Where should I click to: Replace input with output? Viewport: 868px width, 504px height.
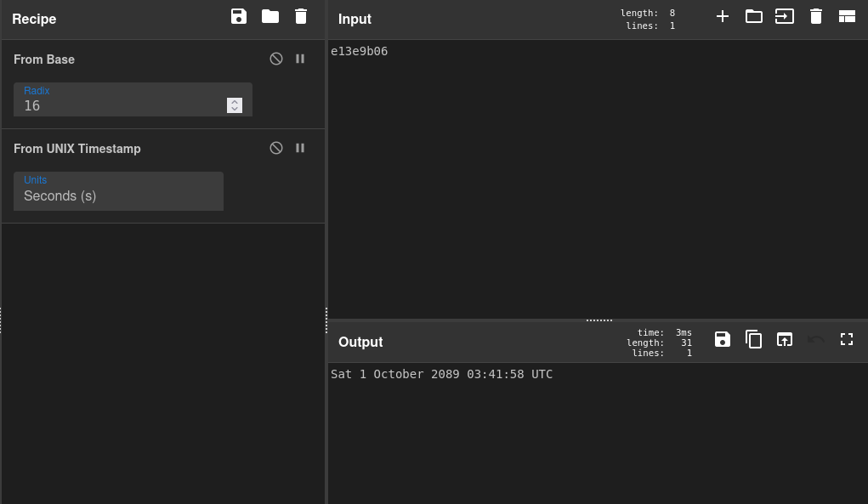point(785,339)
